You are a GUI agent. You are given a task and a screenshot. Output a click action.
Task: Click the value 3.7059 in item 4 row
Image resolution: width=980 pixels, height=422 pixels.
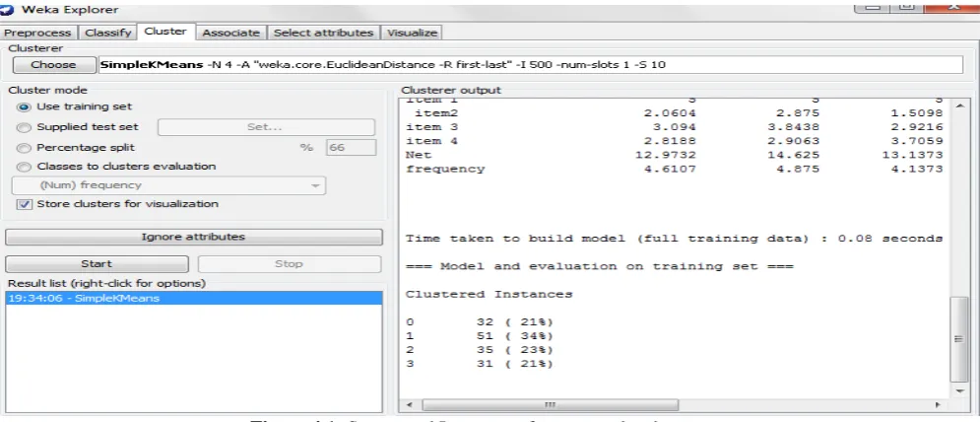(917, 141)
